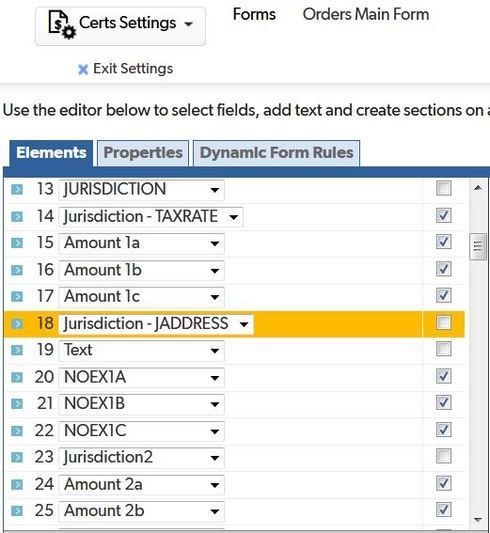The height and width of the screenshot is (533, 490).
Task: Click the Forms breadcrumb link
Action: 254,15
